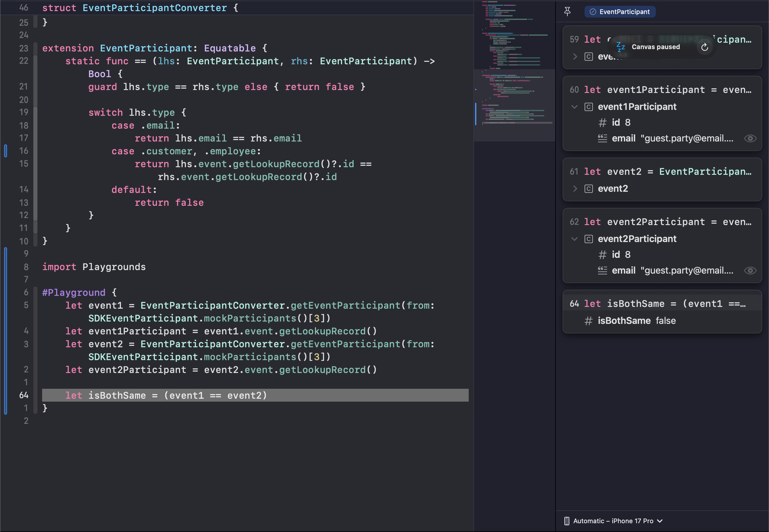Click the iPhone device icon in bottom bar
Image resolution: width=769 pixels, height=532 pixels.
(566, 521)
